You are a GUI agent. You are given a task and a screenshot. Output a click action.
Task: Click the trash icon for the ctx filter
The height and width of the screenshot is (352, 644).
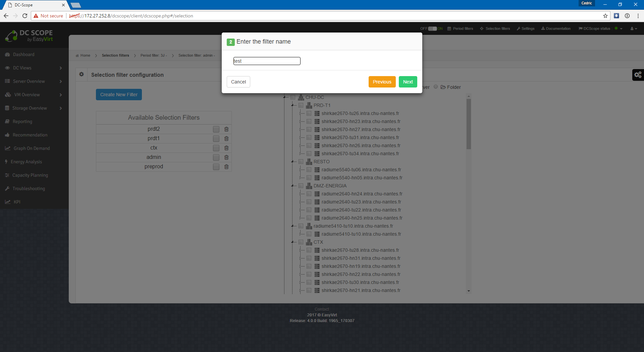click(x=226, y=148)
